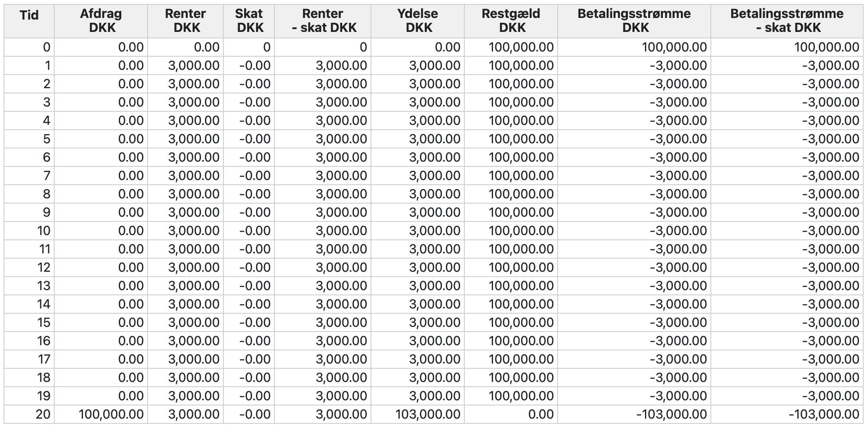Click the Restgæld DKK column header
The width and height of the screenshot is (868, 427).
click(x=511, y=21)
